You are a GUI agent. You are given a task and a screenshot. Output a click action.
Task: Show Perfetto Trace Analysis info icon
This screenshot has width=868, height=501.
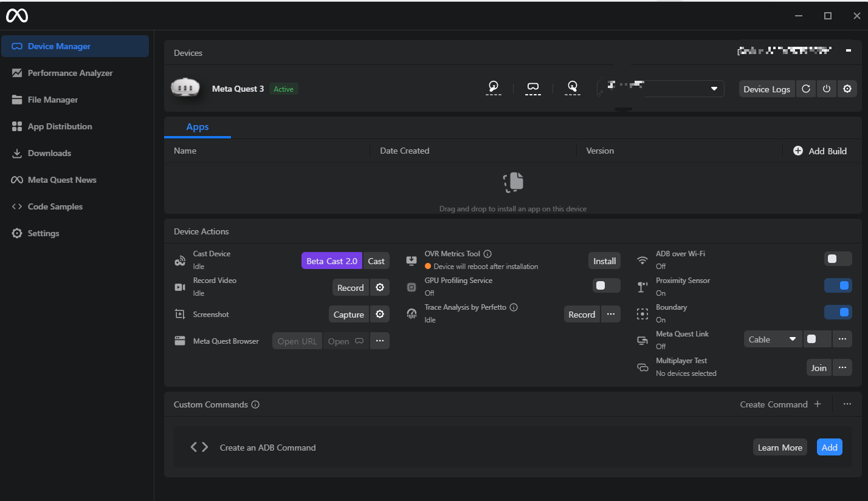(x=514, y=307)
